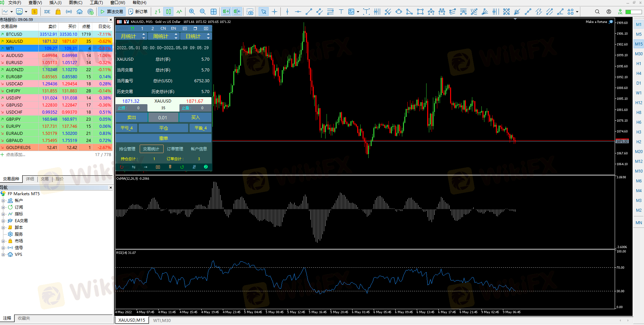This screenshot has width=644, height=325.
Task: Click the trash icon in trading panel
Action: pyautogui.click(x=170, y=167)
